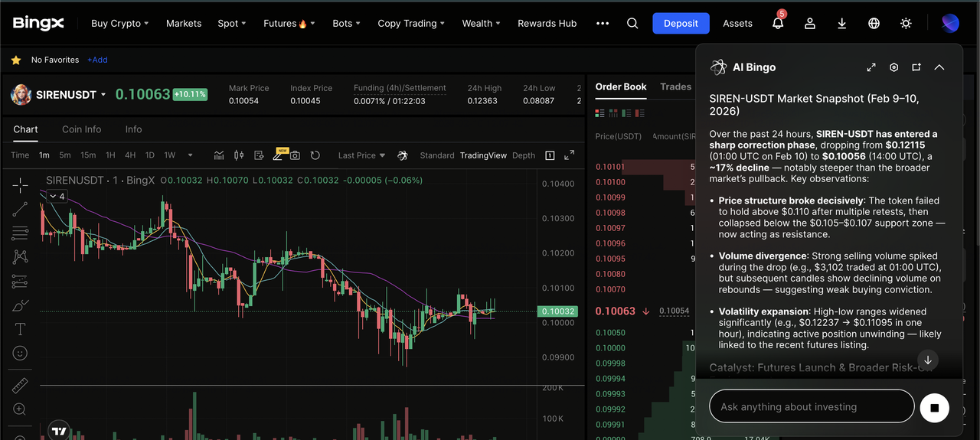Open the Last Price dropdown
The width and height of the screenshot is (980, 440).
click(361, 155)
